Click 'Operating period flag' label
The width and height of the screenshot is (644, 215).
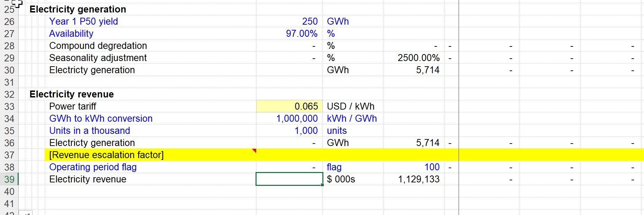coord(93,167)
